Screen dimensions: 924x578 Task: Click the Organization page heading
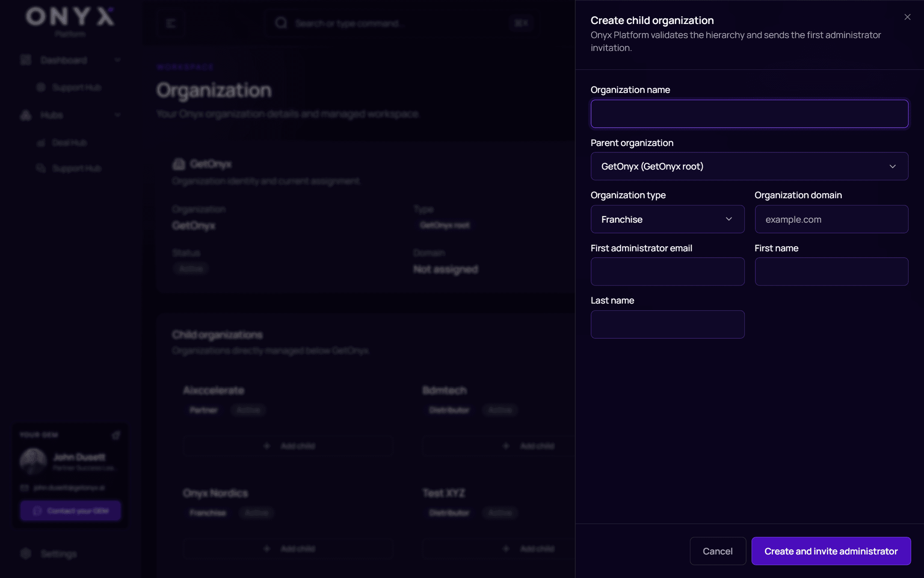point(214,90)
